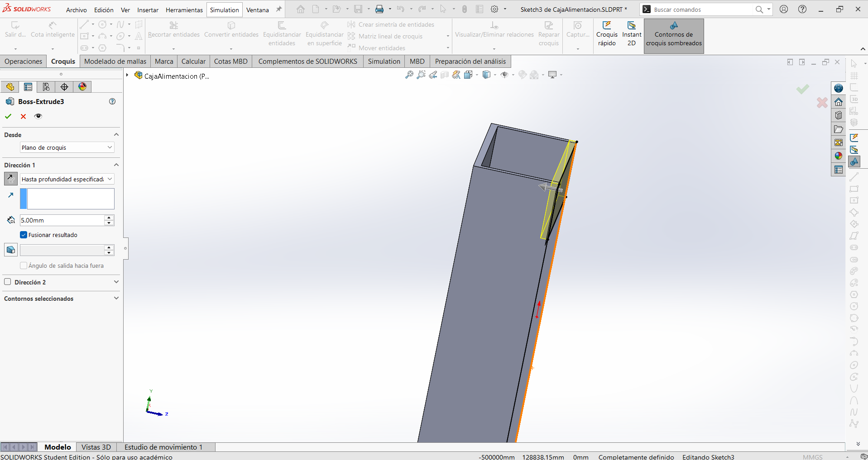Image resolution: width=868 pixels, height=460 pixels.
Task: Switch to the Operaciones tab
Action: coord(24,62)
